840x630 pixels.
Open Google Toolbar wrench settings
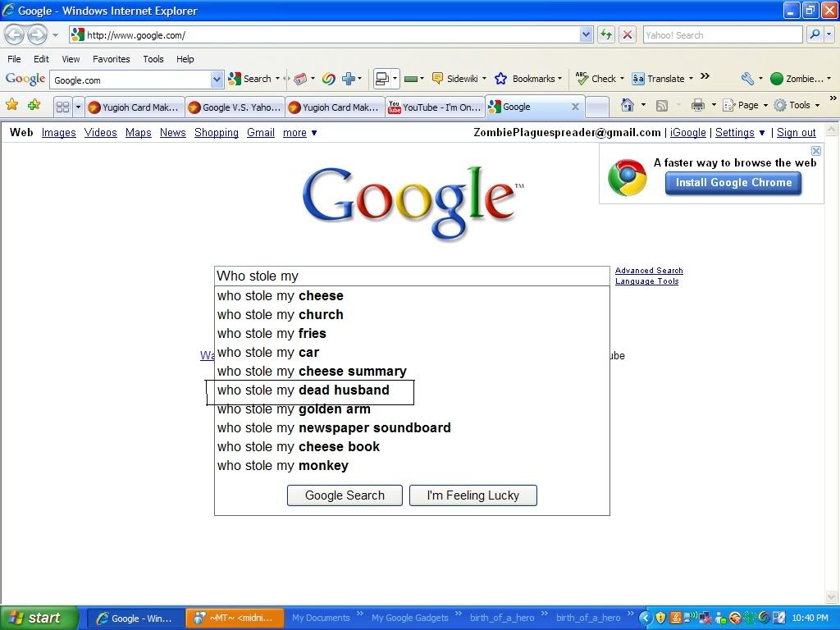747,79
